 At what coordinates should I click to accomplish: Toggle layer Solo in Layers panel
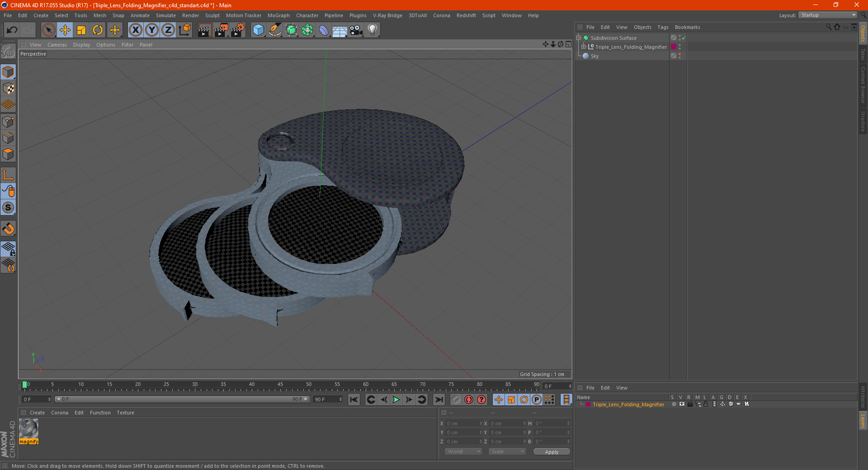tap(674, 404)
